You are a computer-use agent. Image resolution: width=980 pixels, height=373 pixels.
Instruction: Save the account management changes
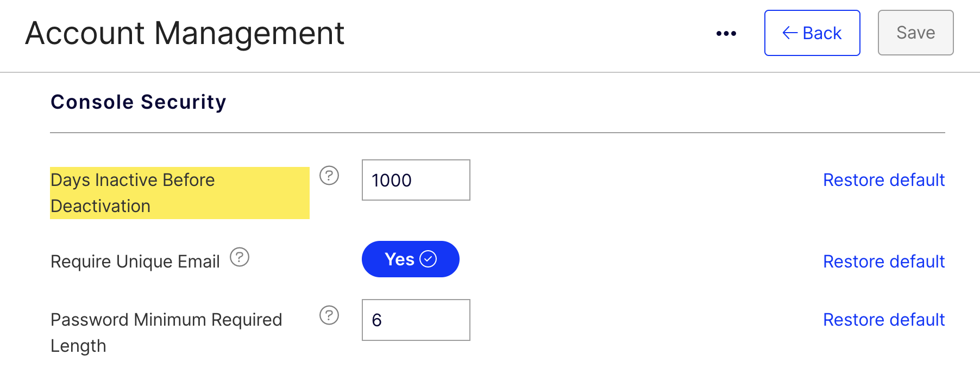(916, 33)
